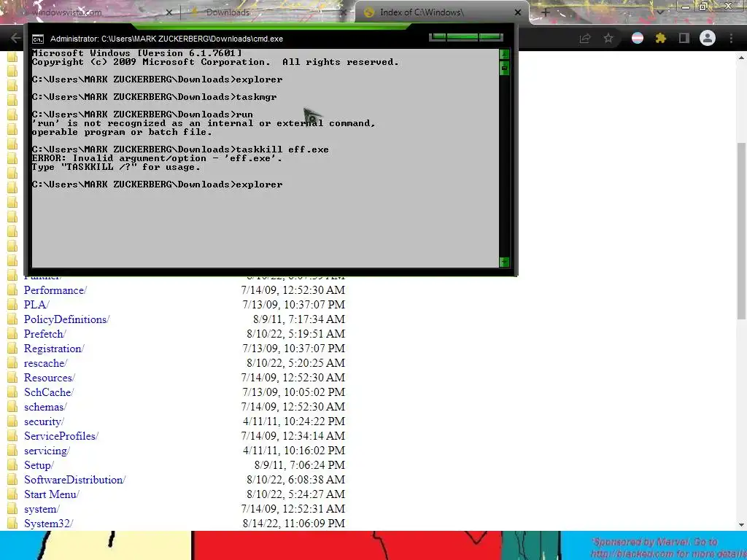The image size is (747, 560).
Task: Click the folder icon beside System32/
Action: pyautogui.click(x=12, y=524)
